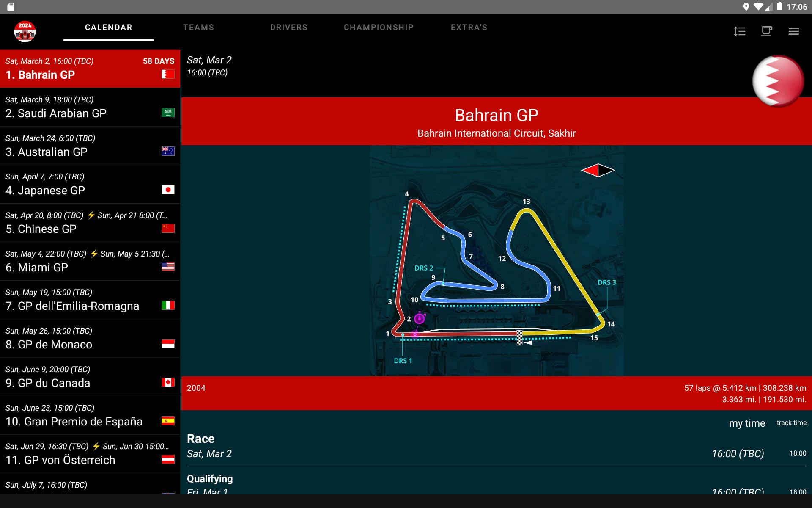Screen dimensions: 812x508
Task: Tap the DRS 2 label on map
Action: click(x=424, y=268)
